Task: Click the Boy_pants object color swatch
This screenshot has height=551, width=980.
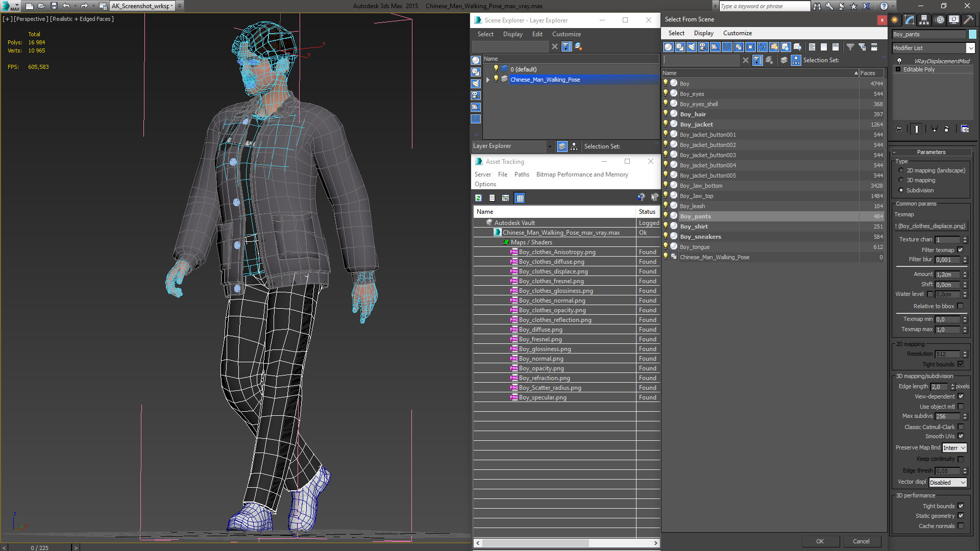Action: (x=972, y=34)
